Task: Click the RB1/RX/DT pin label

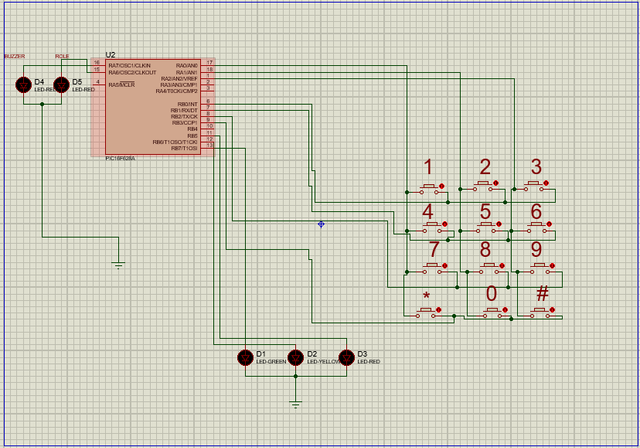Action: (x=184, y=111)
